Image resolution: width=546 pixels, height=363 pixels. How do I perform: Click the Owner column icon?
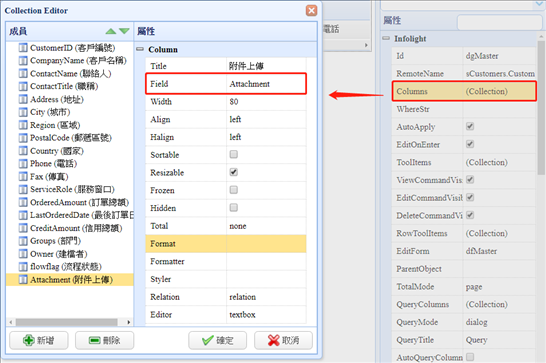point(23,254)
